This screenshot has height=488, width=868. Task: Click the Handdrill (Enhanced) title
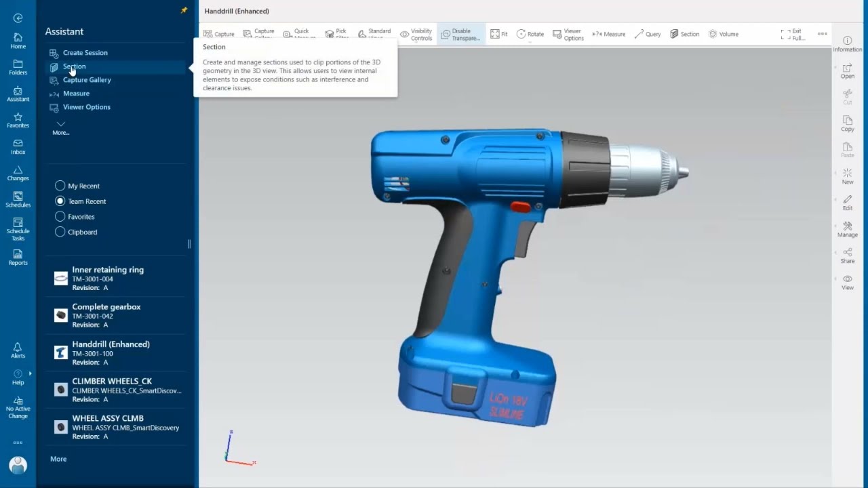[x=237, y=11]
